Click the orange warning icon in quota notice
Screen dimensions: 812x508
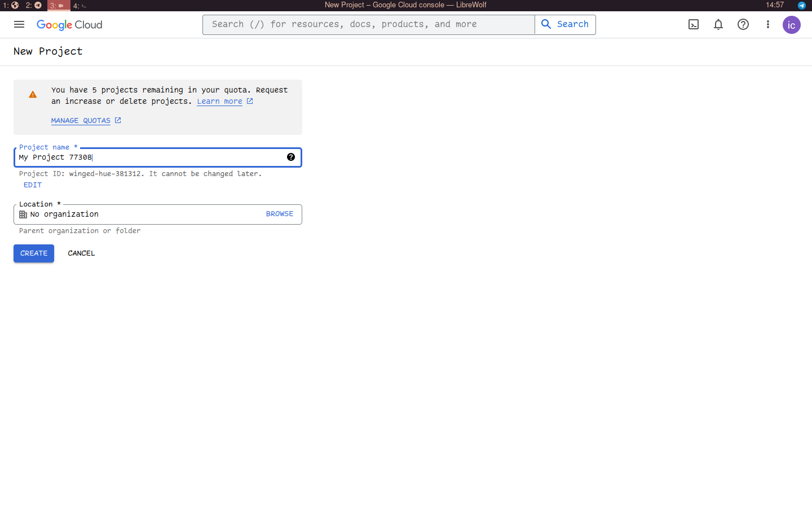(x=33, y=95)
